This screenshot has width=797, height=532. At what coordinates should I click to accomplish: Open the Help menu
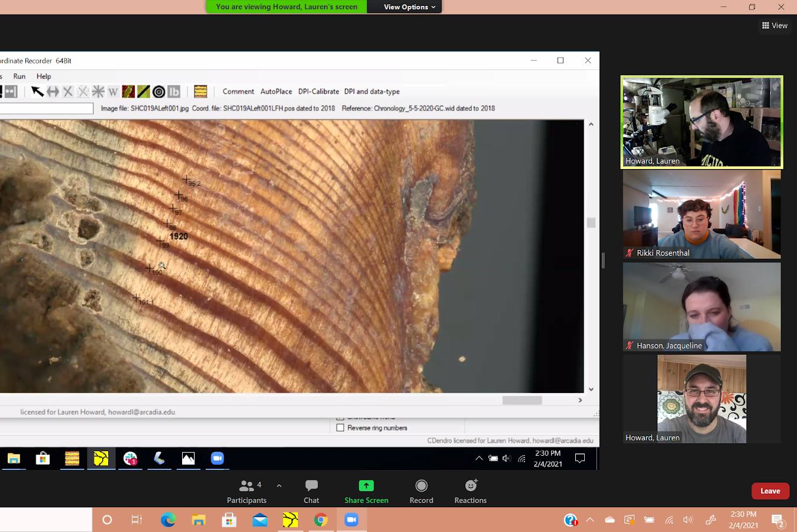[44, 76]
